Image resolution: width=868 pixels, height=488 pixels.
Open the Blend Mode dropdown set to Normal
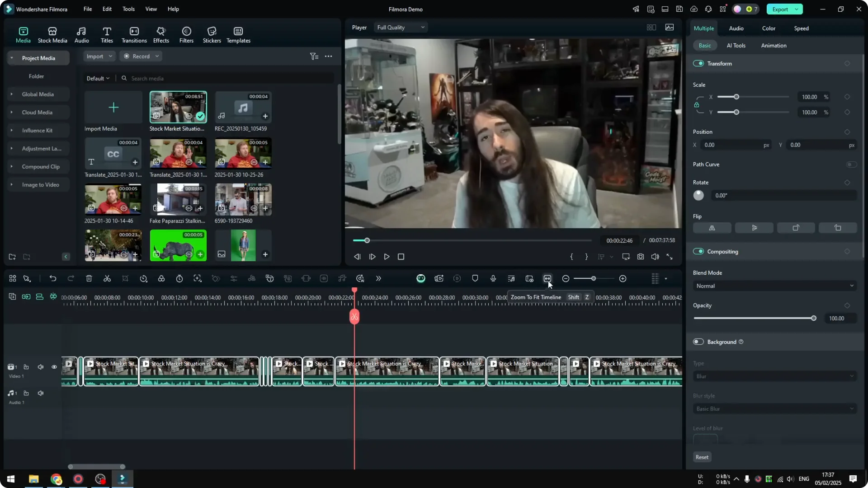coord(774,286)
